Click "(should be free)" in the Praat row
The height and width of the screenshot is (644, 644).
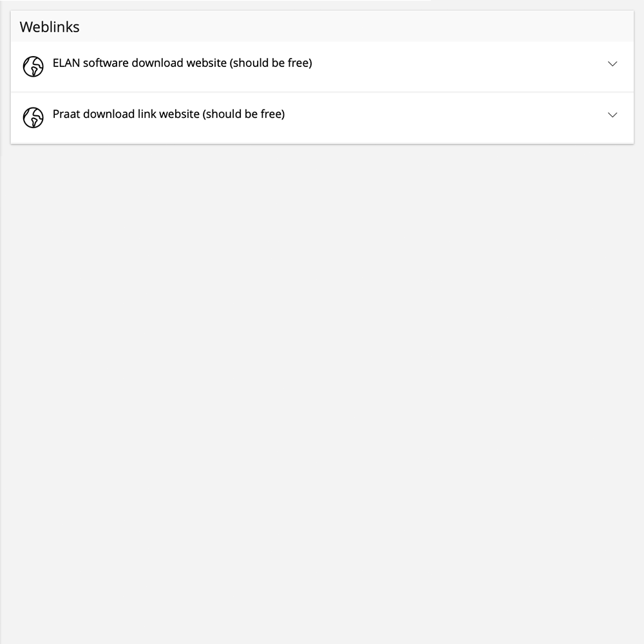[244, 114]
